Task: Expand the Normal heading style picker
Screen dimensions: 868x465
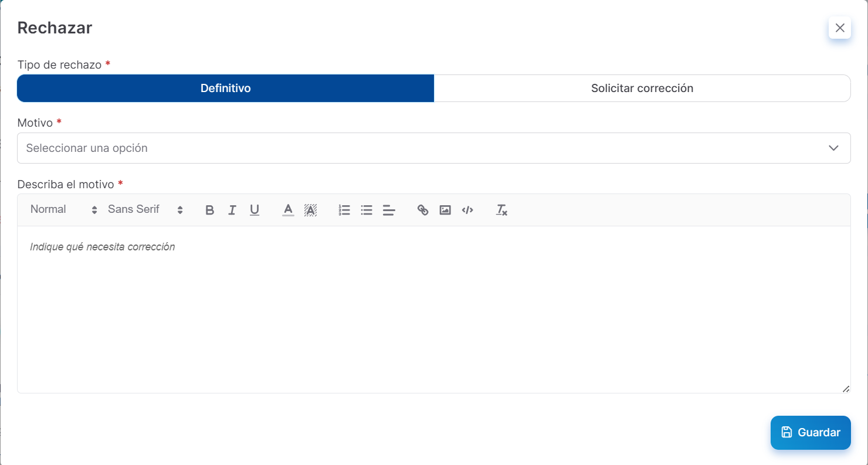Action: point(63,210)
